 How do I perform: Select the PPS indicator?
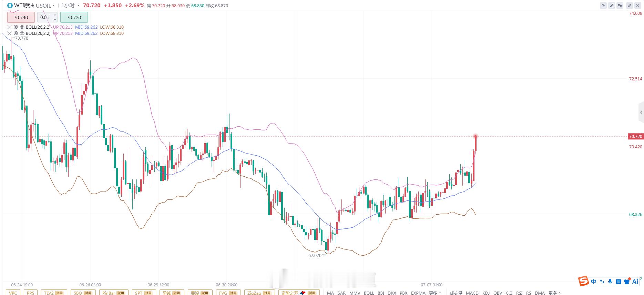click(x=30, y=293)
